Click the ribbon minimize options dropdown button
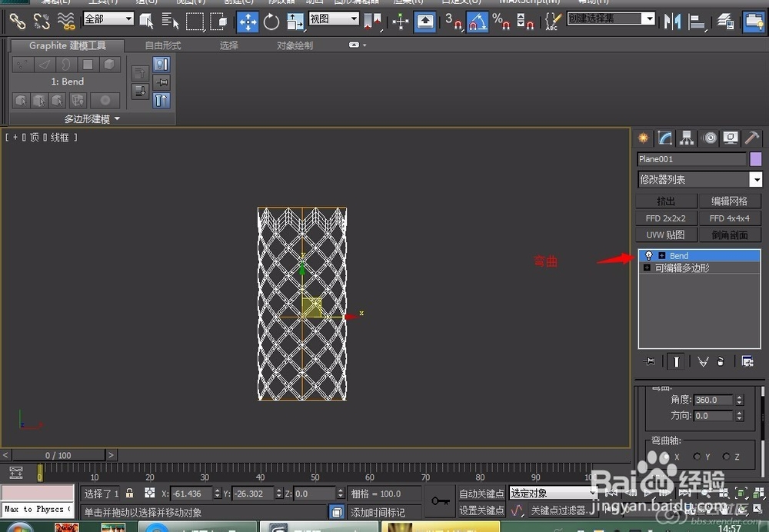The width and height of the screenshot is (769, 532). 358,45
